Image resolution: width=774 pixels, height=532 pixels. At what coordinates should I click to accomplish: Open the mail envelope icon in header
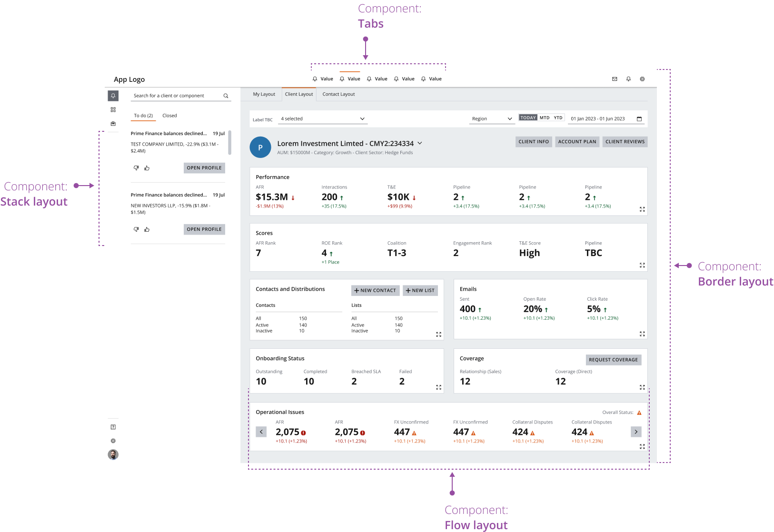pos(615,79)
